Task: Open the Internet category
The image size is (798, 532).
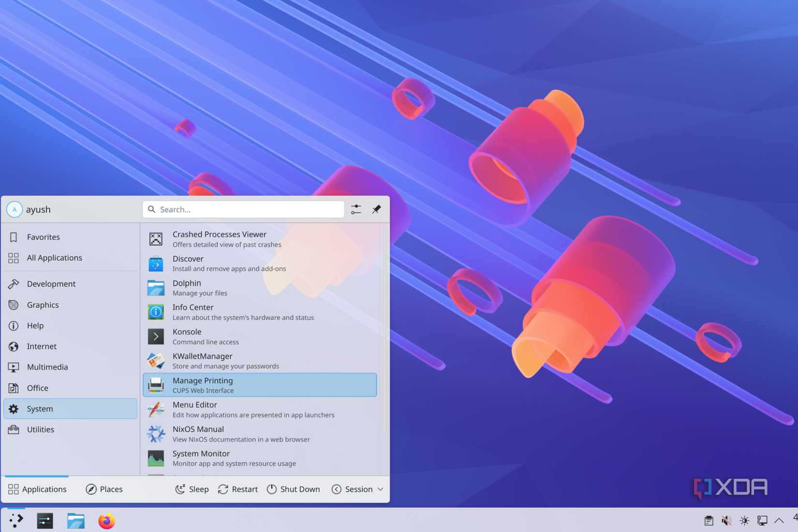Action: click(71, 346)
